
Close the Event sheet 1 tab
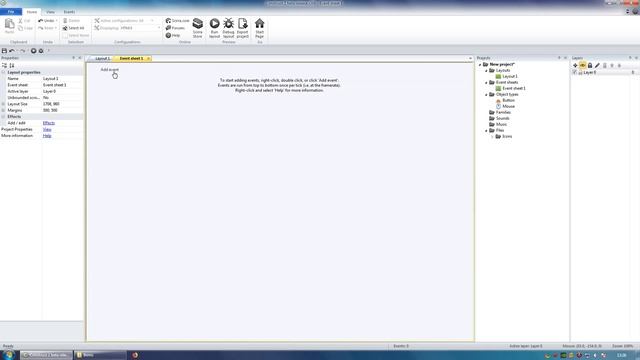[x=148, y=58]
